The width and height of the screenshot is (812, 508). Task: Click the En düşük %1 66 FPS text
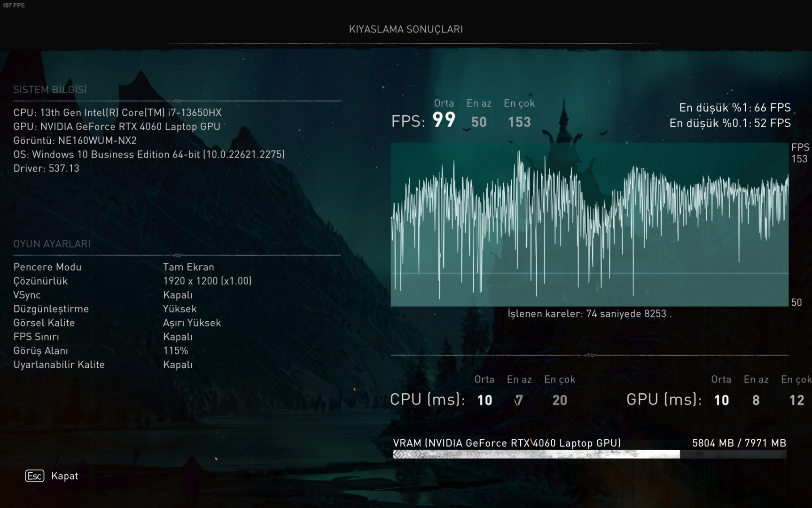(x=735, y=108)
